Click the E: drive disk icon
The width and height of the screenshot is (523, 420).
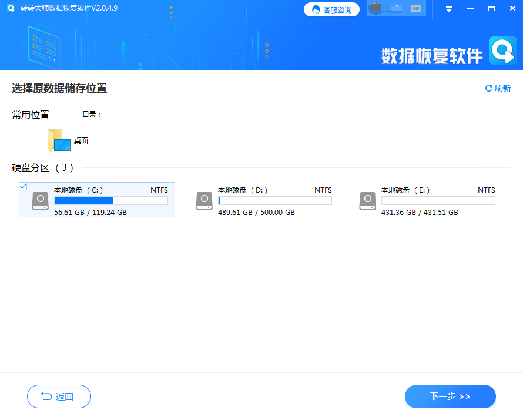coord(367,201)
